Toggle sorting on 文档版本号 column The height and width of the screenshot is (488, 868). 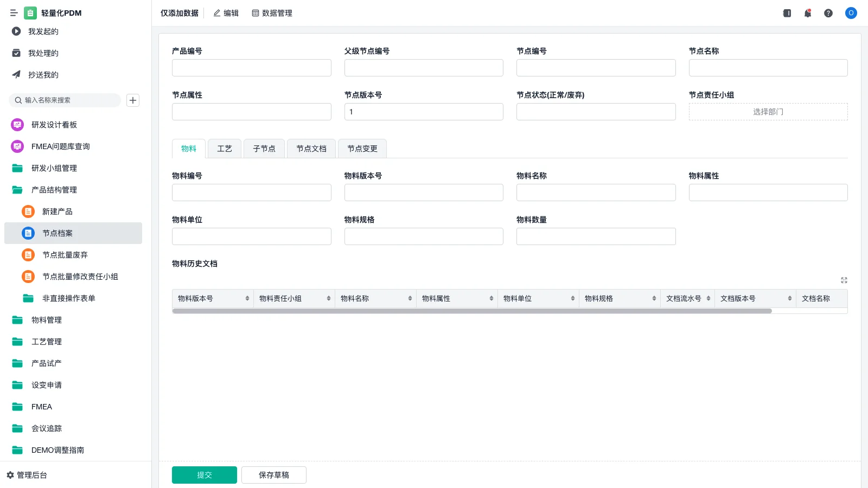788,298
